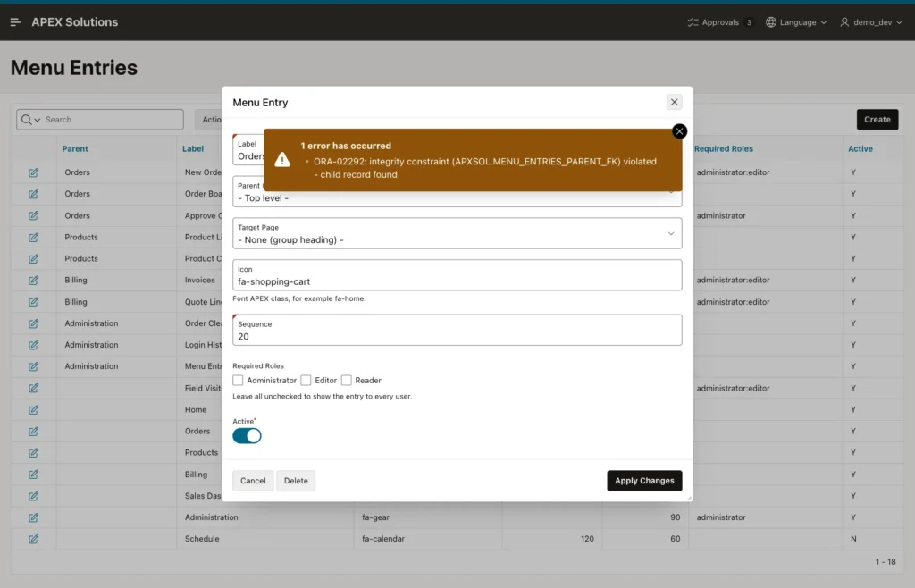Edit the Orders Approve row
Viewport: 915px width, 588px height.
[x=33, y=216]
